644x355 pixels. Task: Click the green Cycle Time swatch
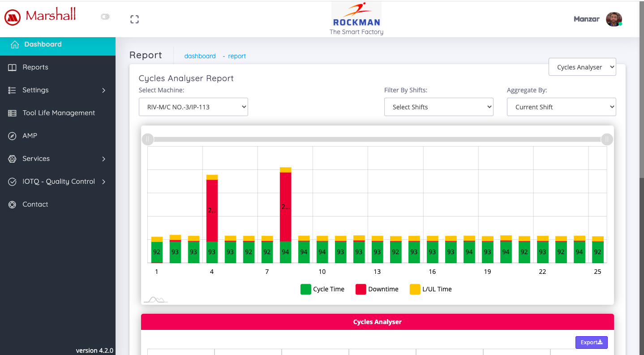click(x=306, y=289)
